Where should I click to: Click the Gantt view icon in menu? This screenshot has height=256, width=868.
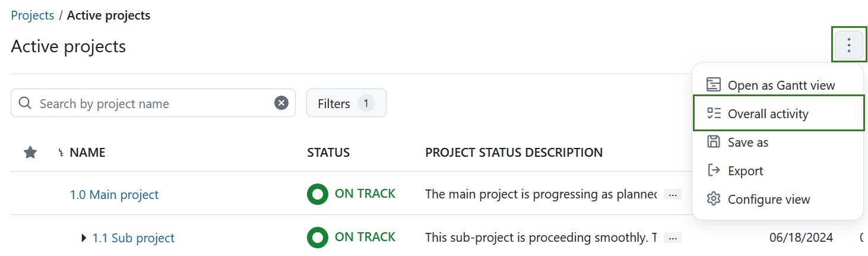[x=714, y=85]
